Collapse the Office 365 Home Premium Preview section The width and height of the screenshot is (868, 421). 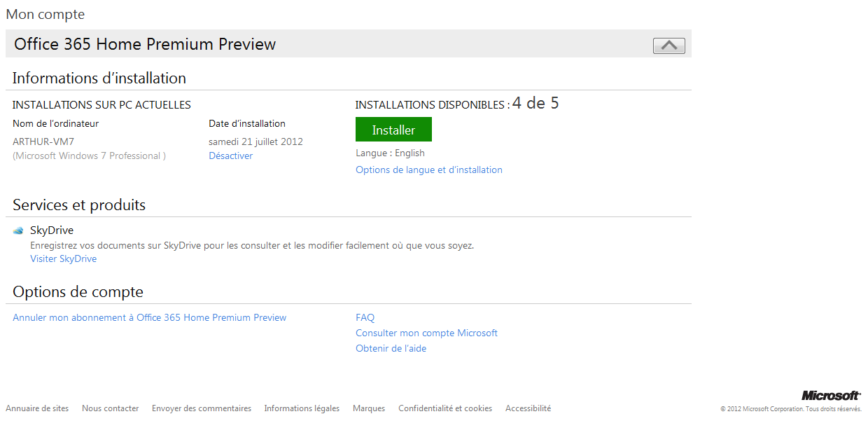tap(668, 46)
